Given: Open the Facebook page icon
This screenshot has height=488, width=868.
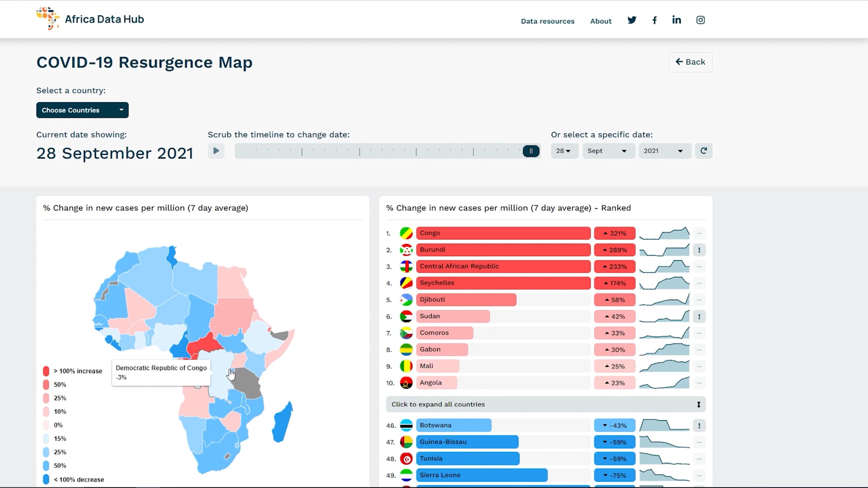Looking at the screenshot, I should click(654, 20).
